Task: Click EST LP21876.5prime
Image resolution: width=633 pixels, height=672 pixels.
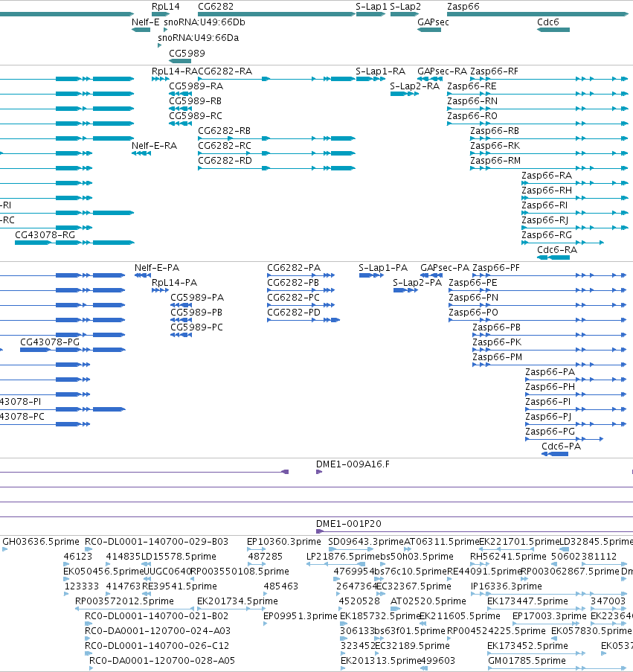Action: point(343,557)
